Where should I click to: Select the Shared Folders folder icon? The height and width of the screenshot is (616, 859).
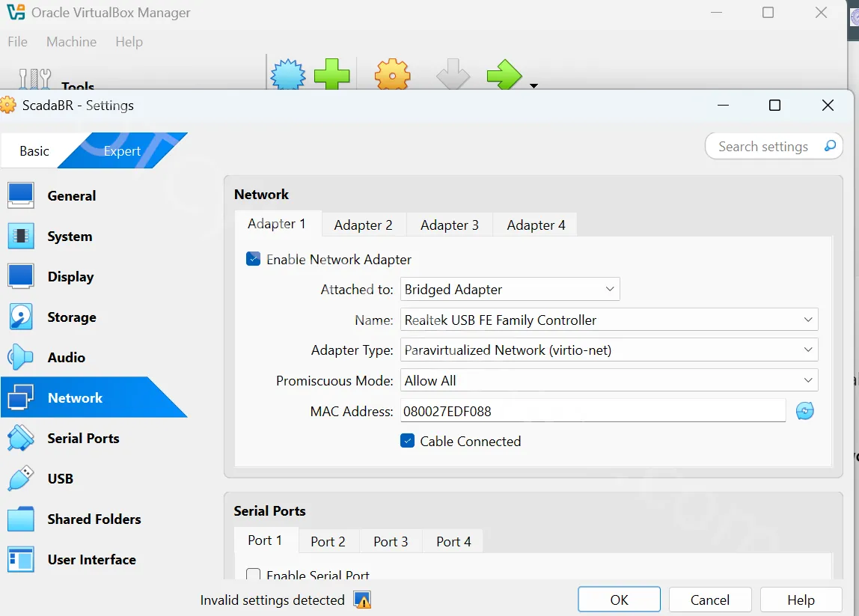pos(21,519)
